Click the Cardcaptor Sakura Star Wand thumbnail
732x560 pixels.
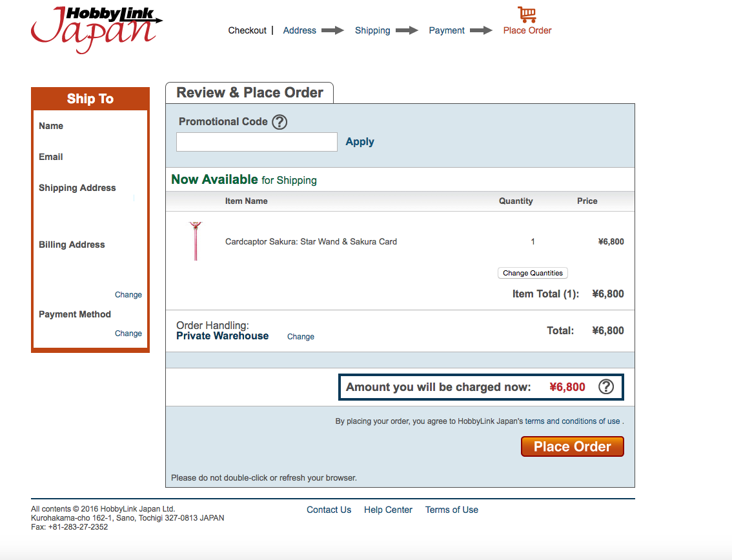[x=196, y=241]
